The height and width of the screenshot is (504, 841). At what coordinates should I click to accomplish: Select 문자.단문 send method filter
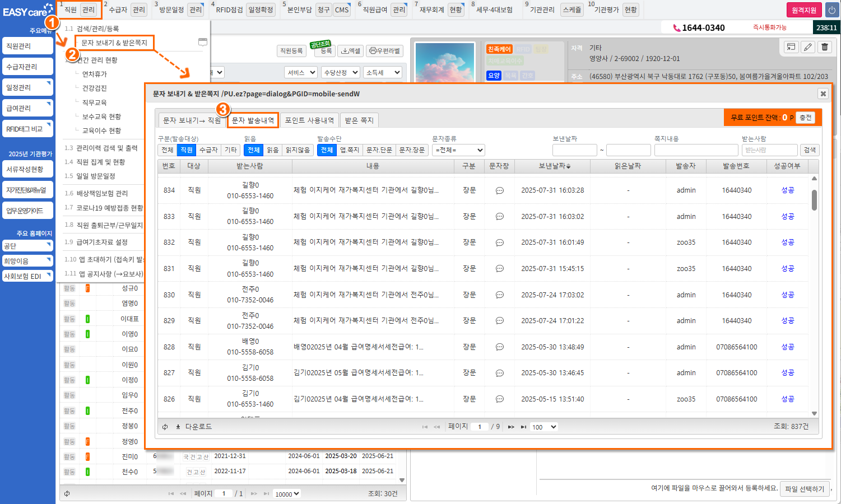tap(379, 150)
